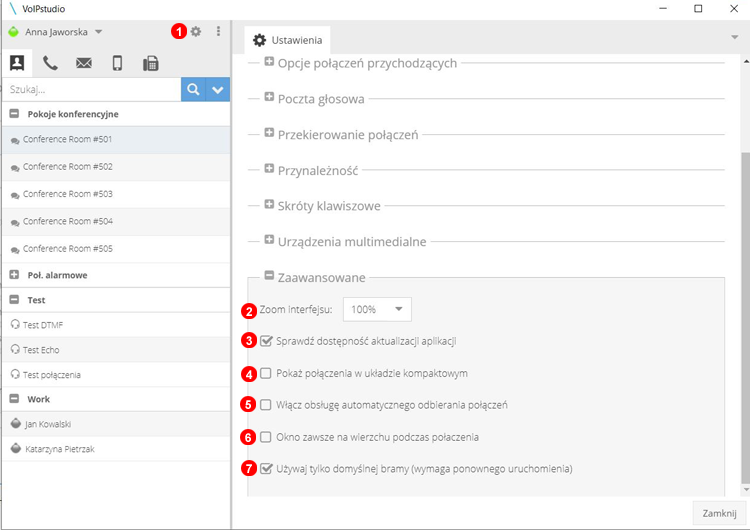Enable Okno zawsze na wierzchu podczas połączenia
This screenshot has width=750, height=530.
click(266, 437)
